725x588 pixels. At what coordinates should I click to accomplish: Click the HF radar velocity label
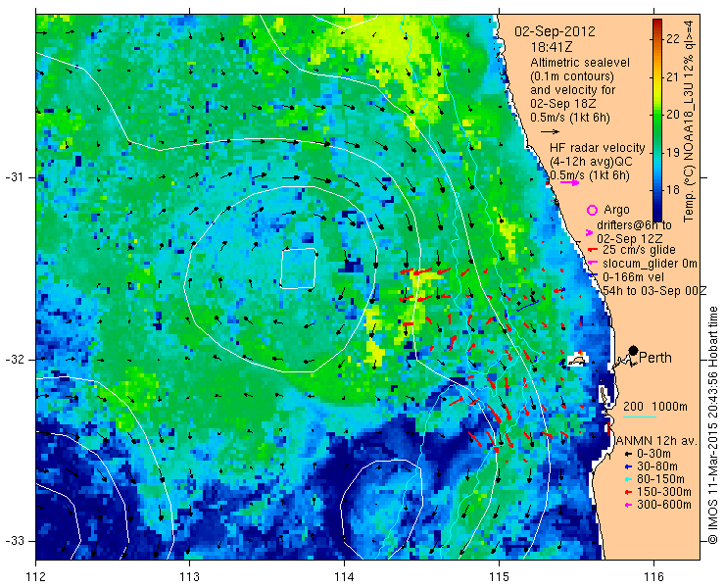[x=597, y=148]
